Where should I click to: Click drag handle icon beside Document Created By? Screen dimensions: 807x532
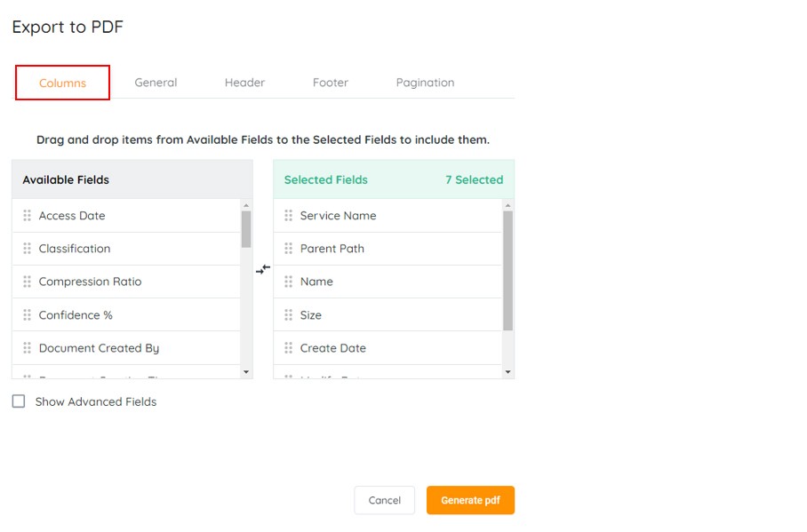(28, 348)
